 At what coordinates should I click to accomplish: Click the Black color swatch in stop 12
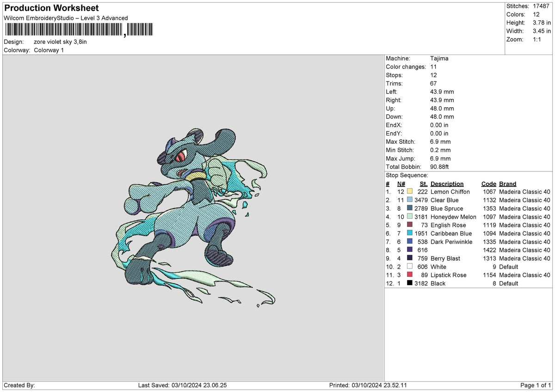pyautogui.click(x=410, y=283)
